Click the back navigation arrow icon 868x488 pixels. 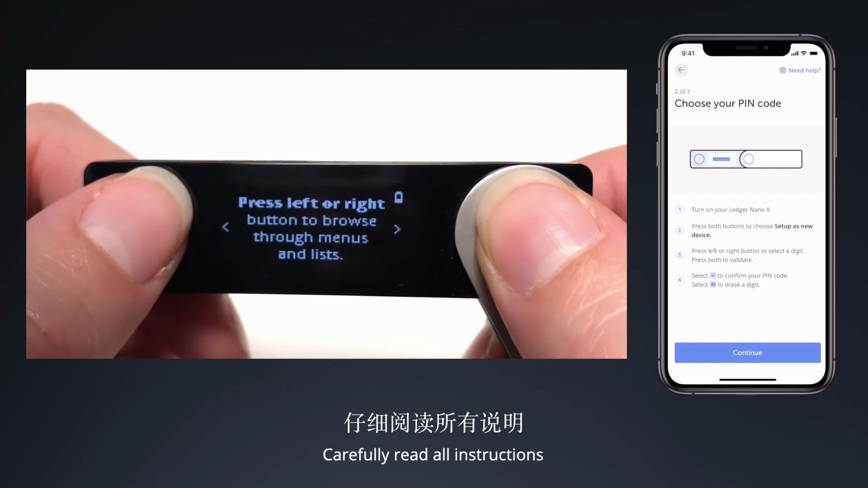[x=681, y=70]
